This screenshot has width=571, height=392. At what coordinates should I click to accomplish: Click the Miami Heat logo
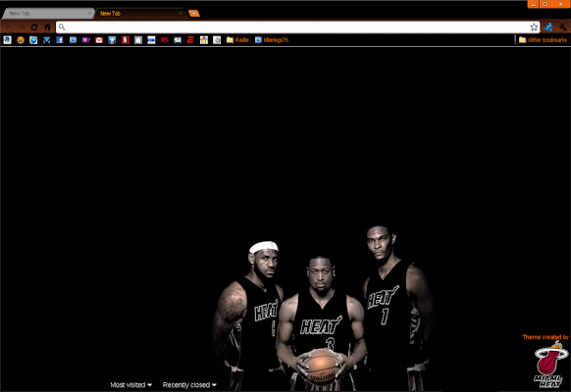click(x=551, y=365)
